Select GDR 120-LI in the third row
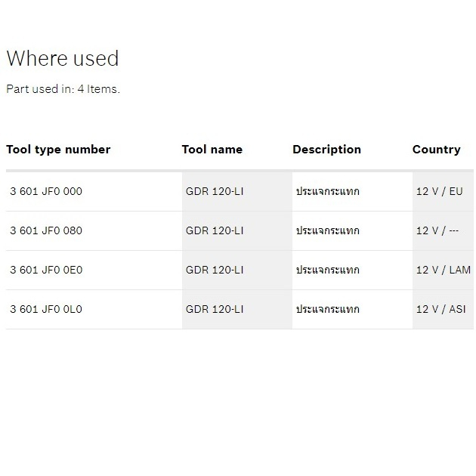The width and height of the screenshot is (476, 476). [215, 270]
